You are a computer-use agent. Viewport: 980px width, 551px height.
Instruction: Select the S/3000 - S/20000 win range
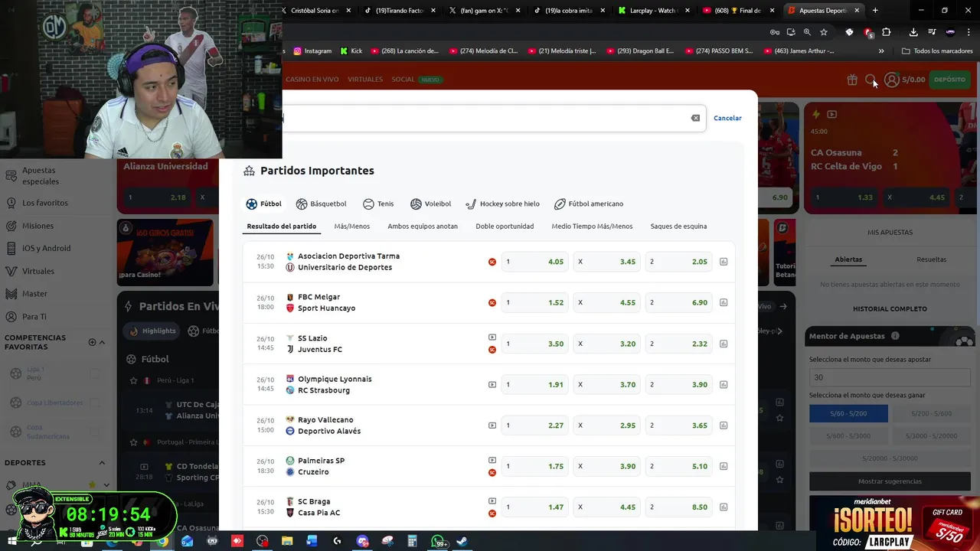(931, 435)
